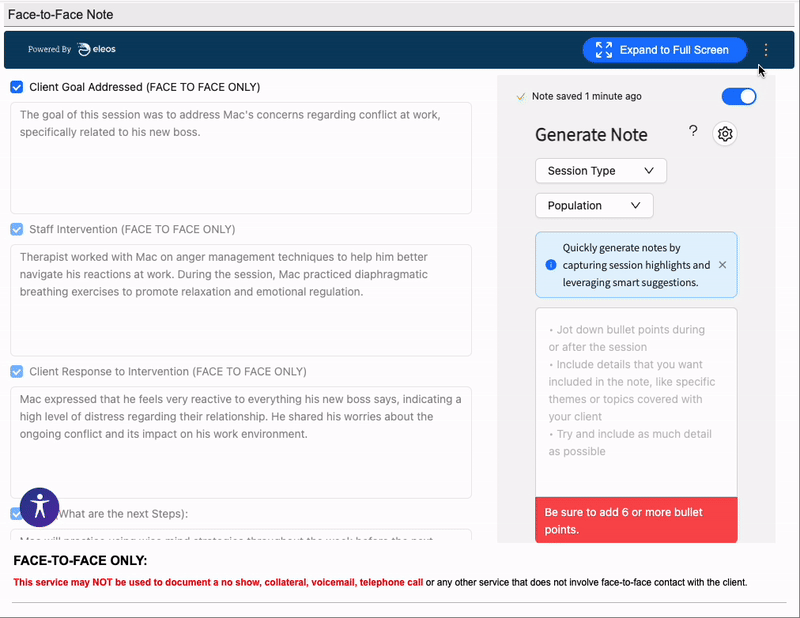
Task: Click the Face-to-Face Note title
Action: tap(60, 15)
